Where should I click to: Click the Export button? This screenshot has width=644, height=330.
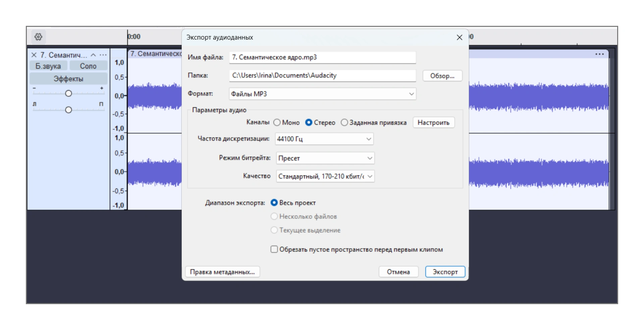445,272
